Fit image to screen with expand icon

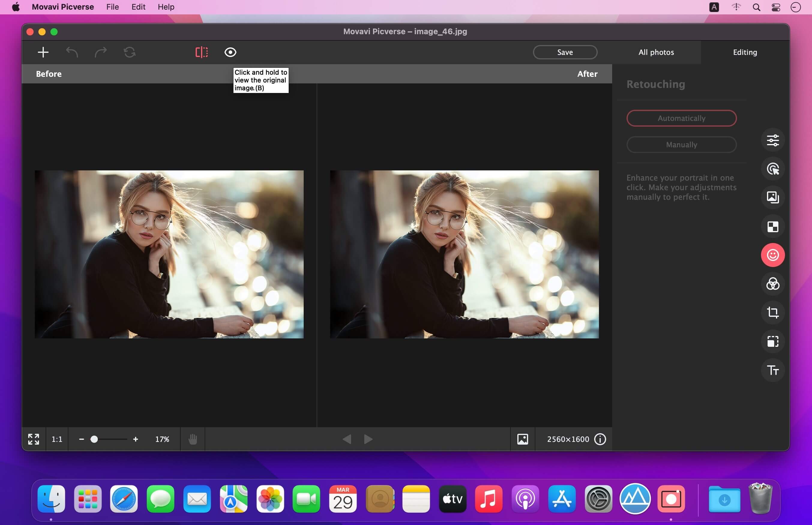tap(33, 439)
